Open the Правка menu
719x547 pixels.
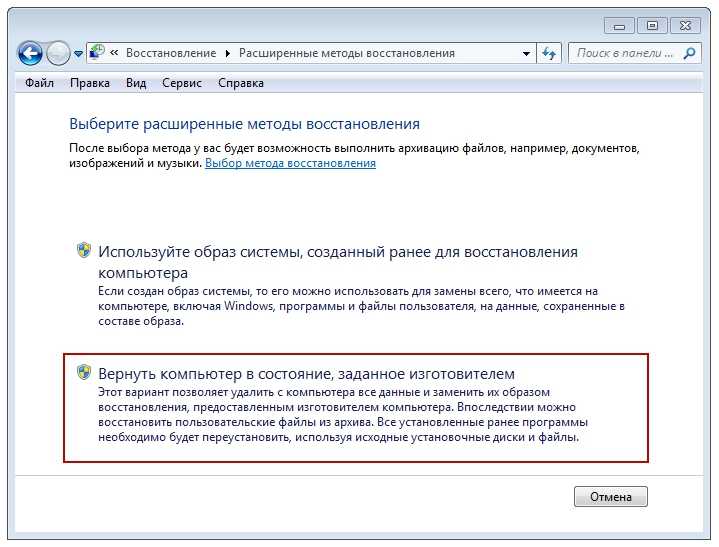pos(90,83)
